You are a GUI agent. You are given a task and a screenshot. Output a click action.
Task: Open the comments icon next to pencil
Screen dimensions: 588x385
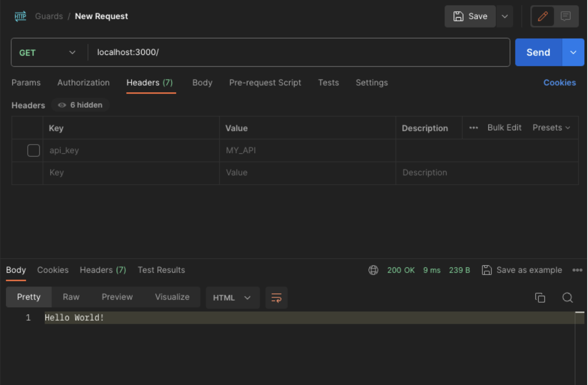click(x=566, y=16)
